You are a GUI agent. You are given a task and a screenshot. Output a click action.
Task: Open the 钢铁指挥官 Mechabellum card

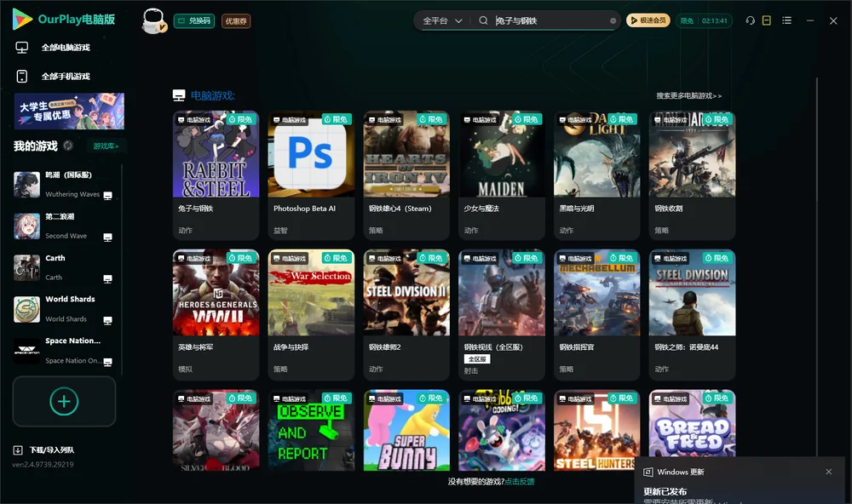click(596, 314)
